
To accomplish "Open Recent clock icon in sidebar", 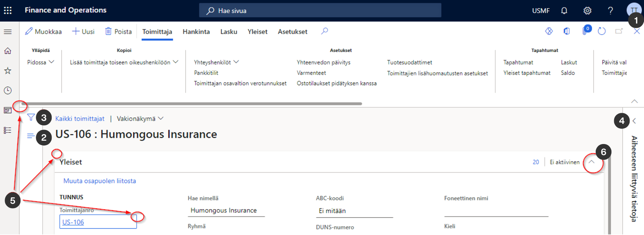I will pyautogui.click(x=8, y=90).
